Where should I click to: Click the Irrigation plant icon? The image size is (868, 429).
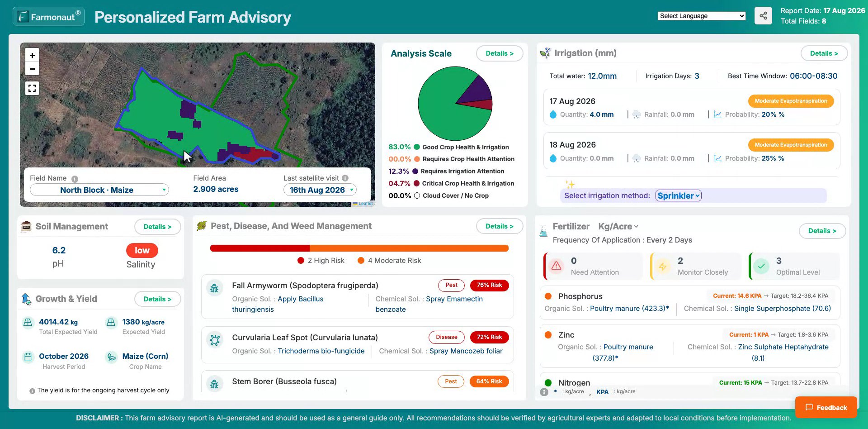click(x=546, y=53)
